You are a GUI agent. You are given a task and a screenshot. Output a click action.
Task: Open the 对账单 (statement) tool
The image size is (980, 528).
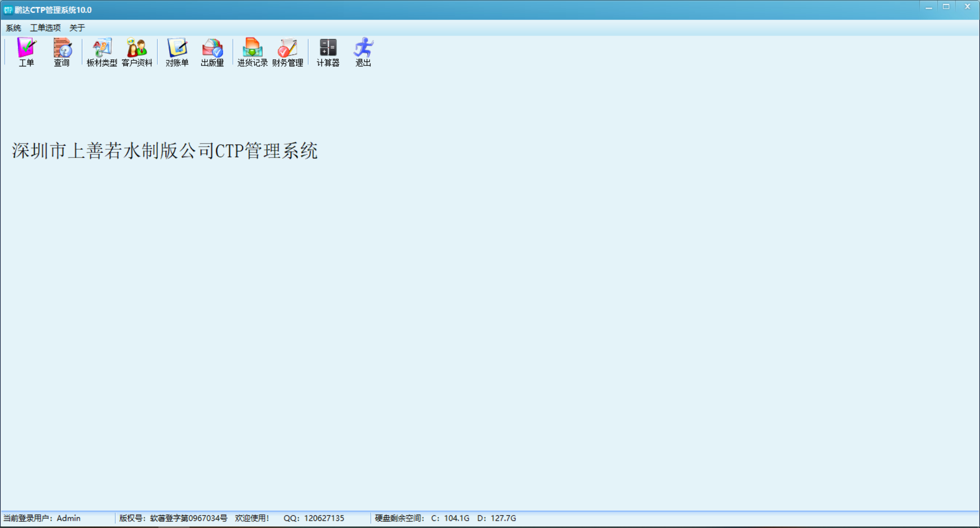coord(176,52)
